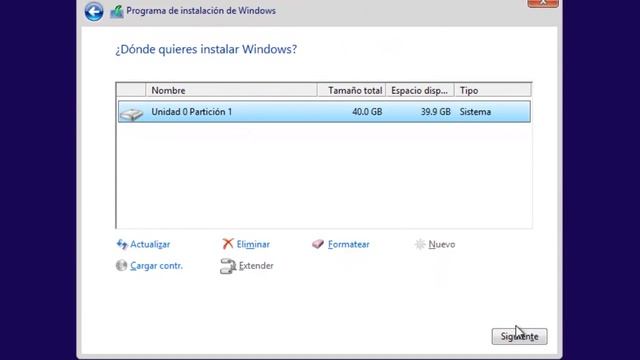Screen dimensions: 640x360
Task: Click the Extender drive icon
Action: (x=228, y=266)
